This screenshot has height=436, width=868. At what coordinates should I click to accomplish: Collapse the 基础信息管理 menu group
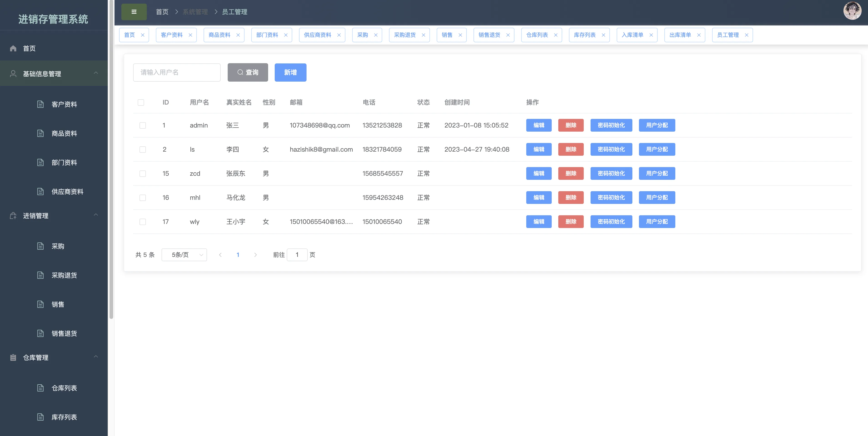click(96, 73)
